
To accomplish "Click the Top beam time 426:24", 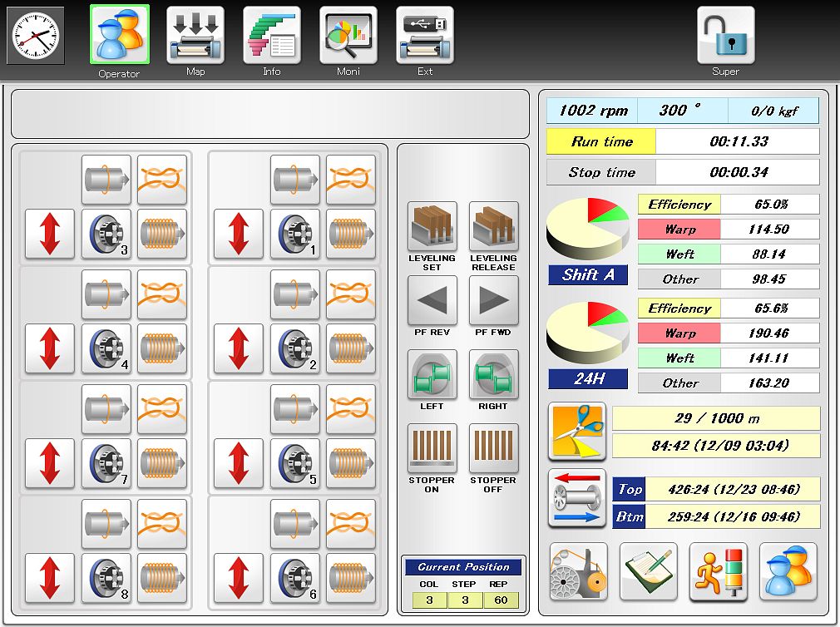I will coord(733,489).
